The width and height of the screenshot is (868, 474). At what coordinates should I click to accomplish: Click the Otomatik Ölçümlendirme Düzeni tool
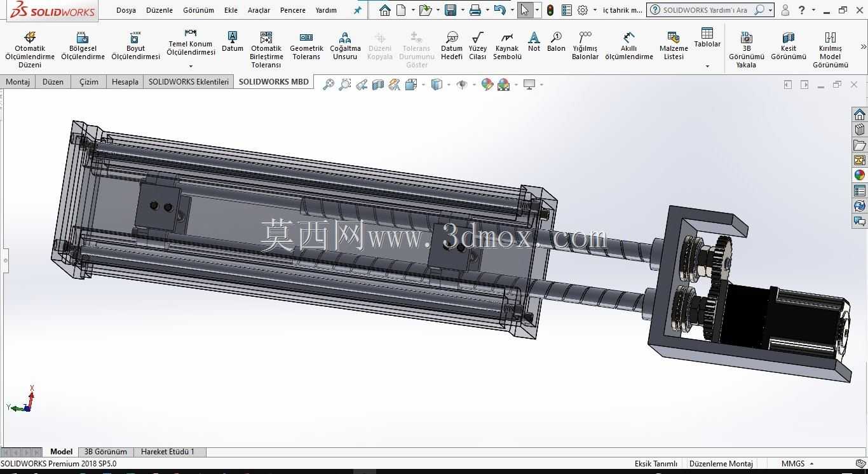[30, 50]
